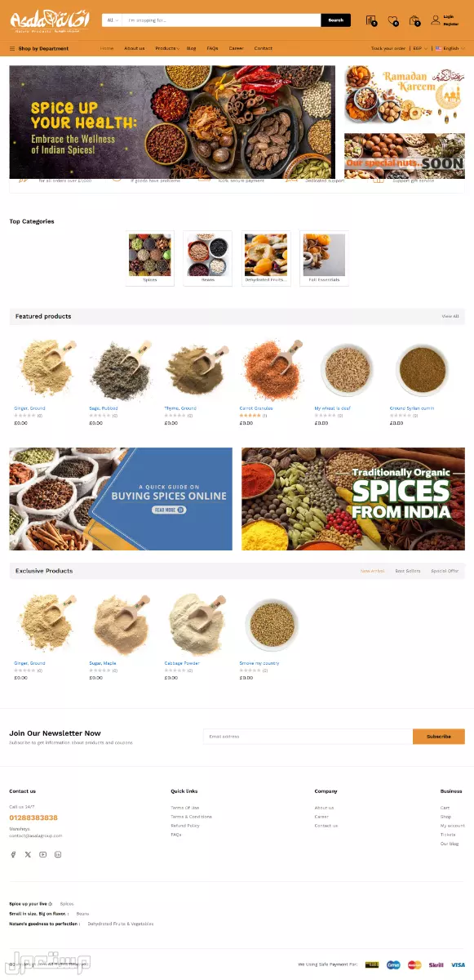The image size is (474, 980).
Task: Expand the All categories search dropdown
Action: tap(112, 20)
